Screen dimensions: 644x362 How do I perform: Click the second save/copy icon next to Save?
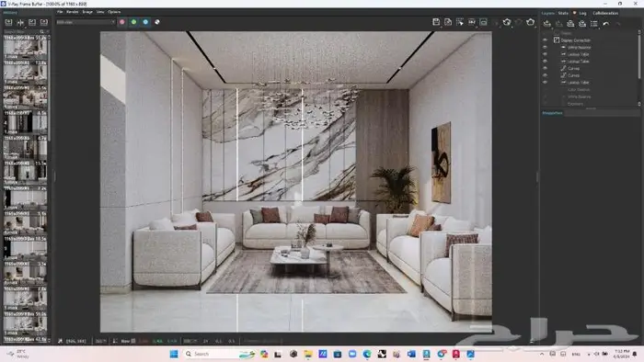pyautogui.click(x=448, y=22)
